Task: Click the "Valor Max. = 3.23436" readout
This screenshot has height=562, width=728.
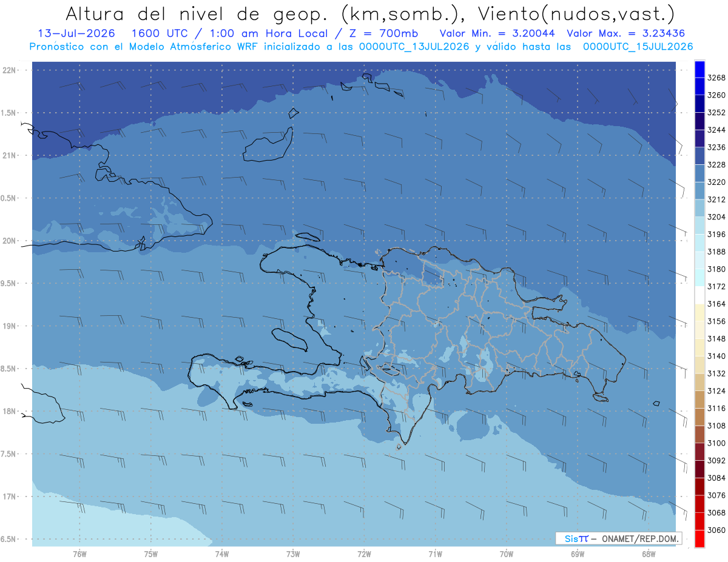Action: (627, 33)
